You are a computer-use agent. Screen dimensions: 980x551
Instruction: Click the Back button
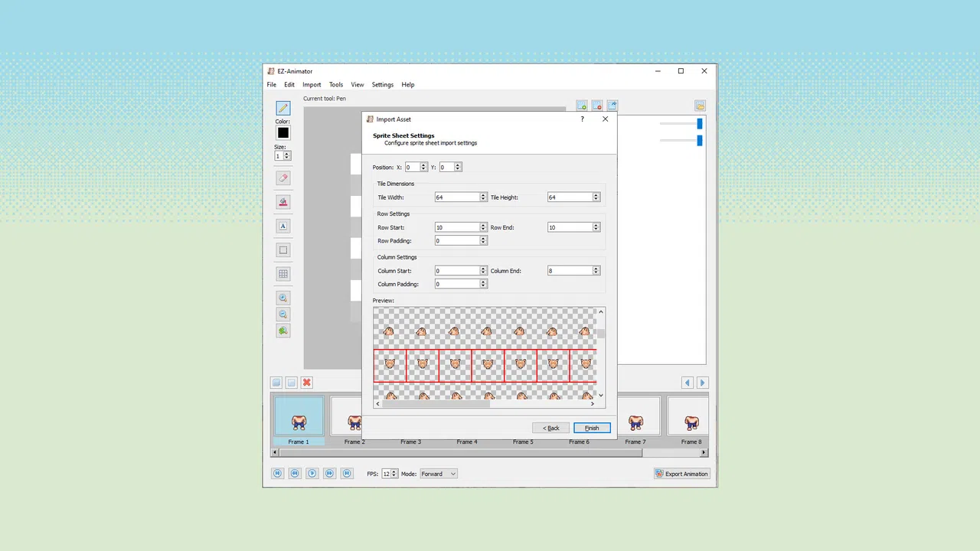tap(551, 428)
